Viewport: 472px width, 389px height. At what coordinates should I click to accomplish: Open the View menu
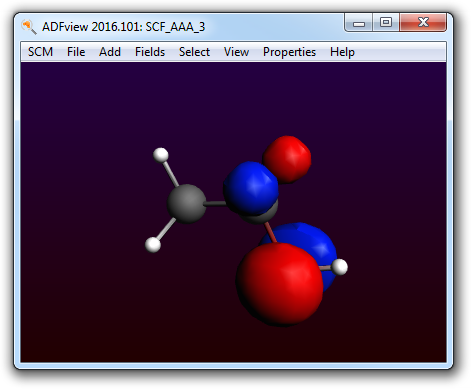pos(236,52)
